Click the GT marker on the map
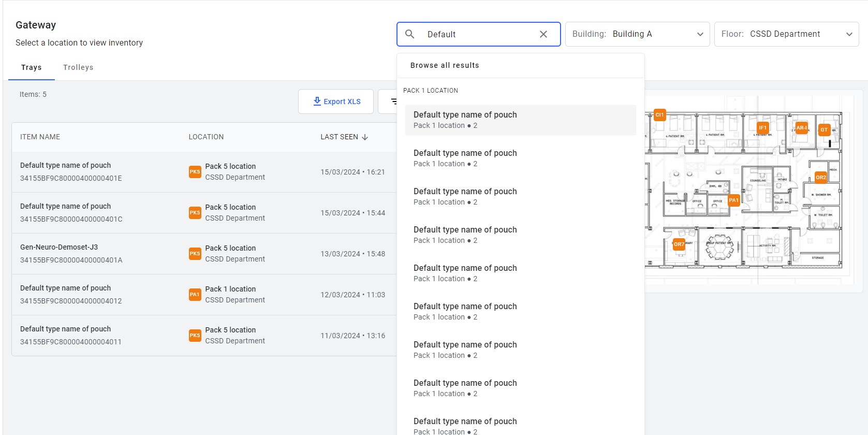Viewport: 868px width, 435px height. 824,130
